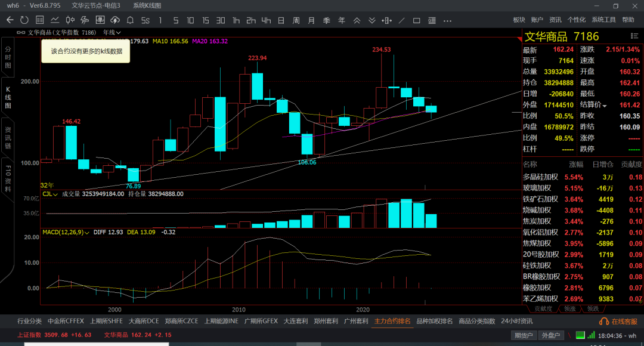Click the back arrow icon in toolbar
Screen dimensions: 644x346
10,20
